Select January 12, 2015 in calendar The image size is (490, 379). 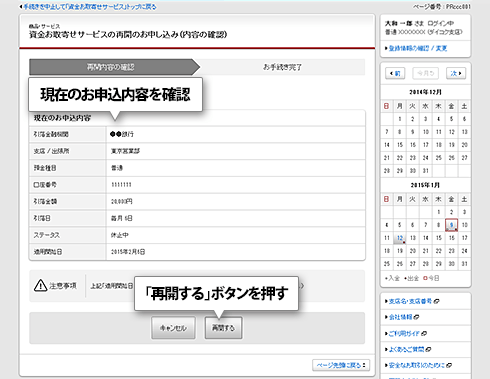(x=400, y=238)
